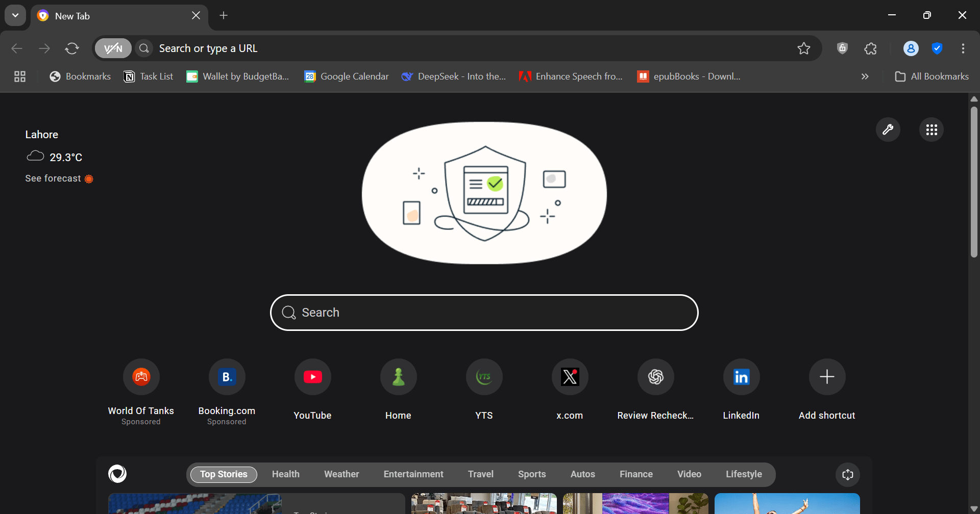This screenshot has width=980, height=514.
Task: Open the tab search dropdown arrow
Action: click(x=15, y=15)
